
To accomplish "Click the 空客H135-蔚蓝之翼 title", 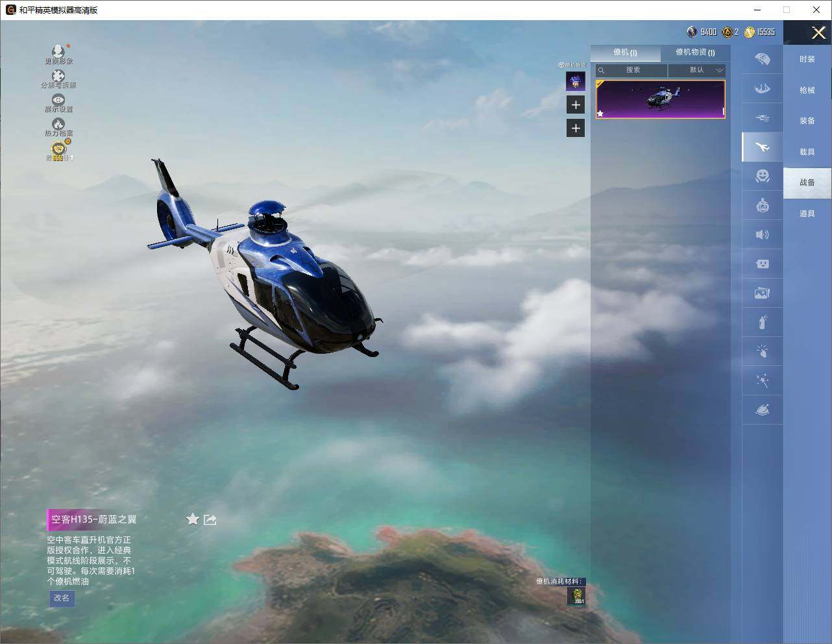I will 93,519.
